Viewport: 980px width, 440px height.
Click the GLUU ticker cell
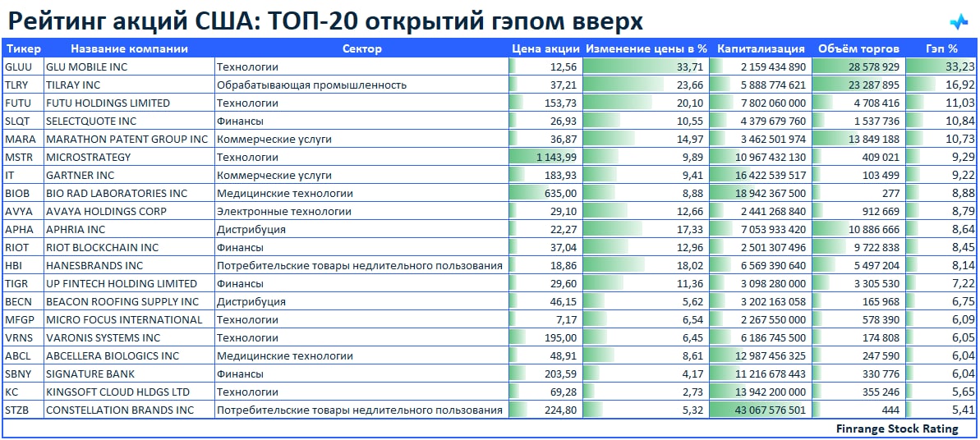point(23,66)
